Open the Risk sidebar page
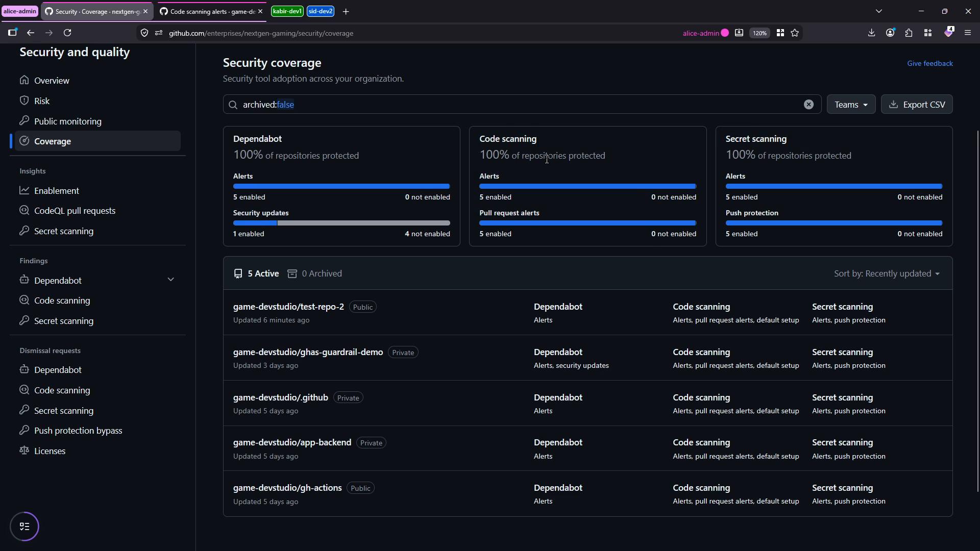 (42, 101)
